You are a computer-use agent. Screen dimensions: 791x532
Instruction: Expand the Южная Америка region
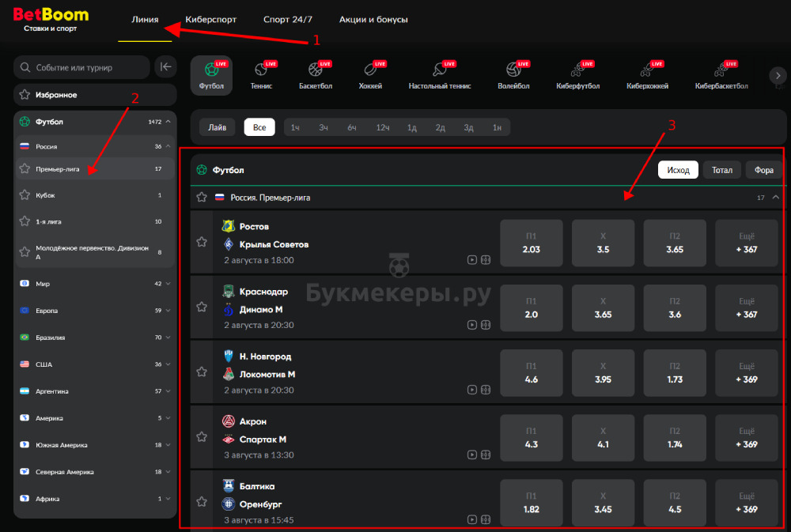point(168,445)
